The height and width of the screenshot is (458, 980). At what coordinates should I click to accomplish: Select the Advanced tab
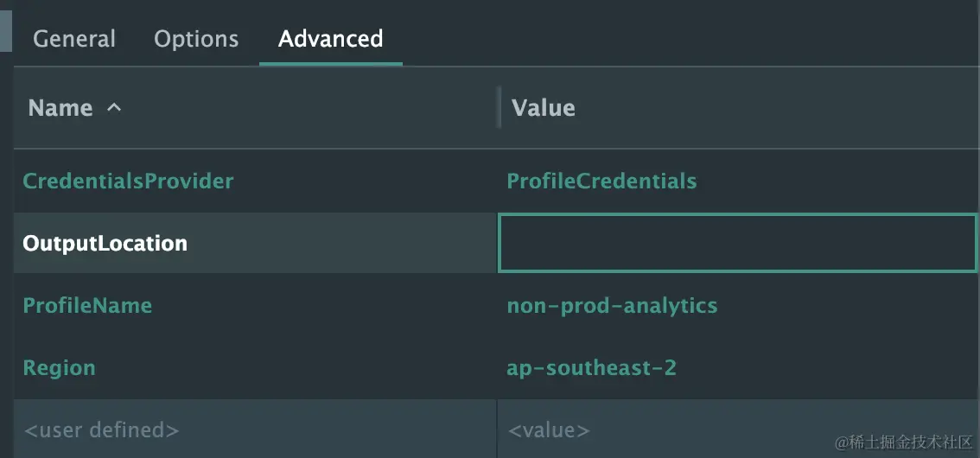coord(330,39)
